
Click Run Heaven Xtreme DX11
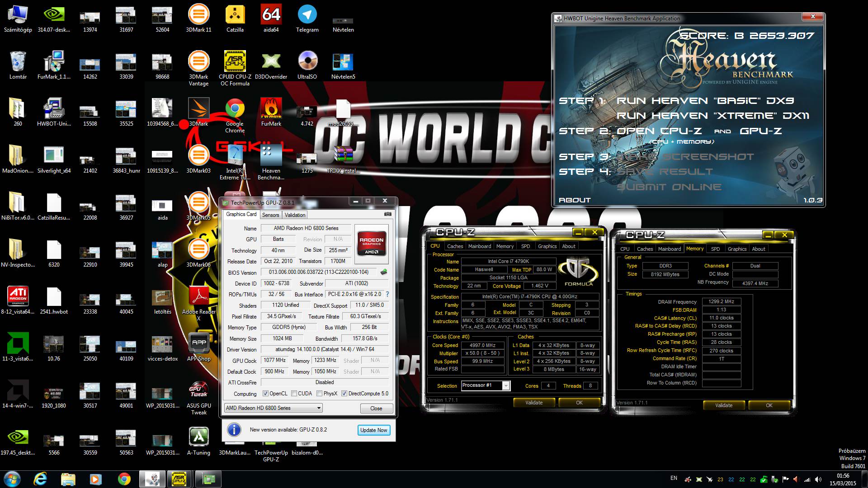(x=712, y=116)
